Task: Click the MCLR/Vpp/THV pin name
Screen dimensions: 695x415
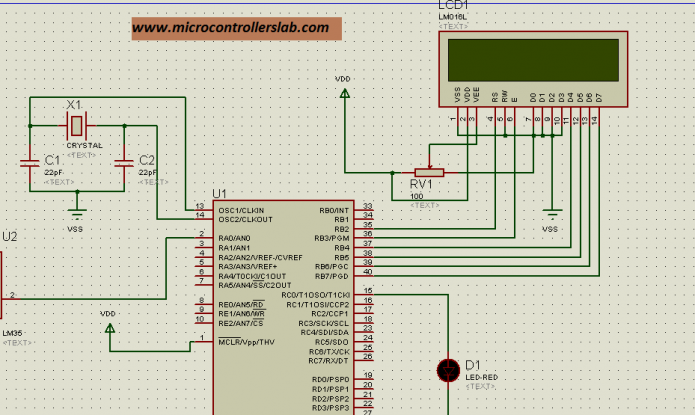Action: [x=246, y=342]
